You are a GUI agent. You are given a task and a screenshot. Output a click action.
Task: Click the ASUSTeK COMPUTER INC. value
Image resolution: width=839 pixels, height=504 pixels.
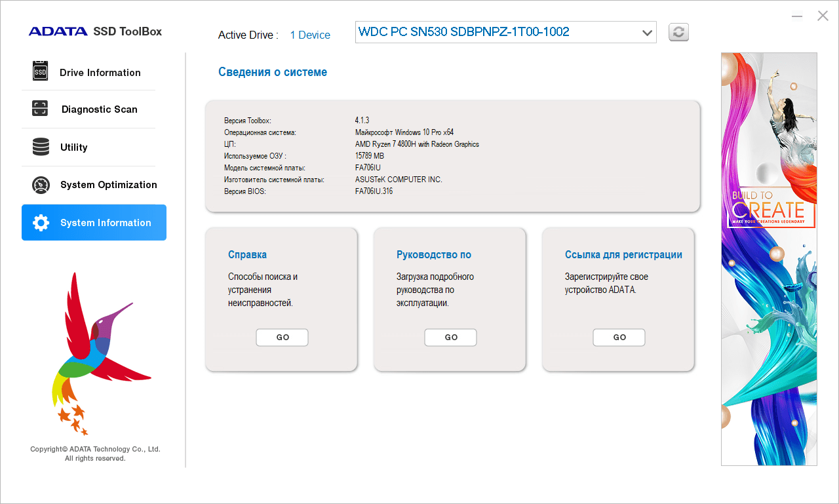click(x=399, y=180)
